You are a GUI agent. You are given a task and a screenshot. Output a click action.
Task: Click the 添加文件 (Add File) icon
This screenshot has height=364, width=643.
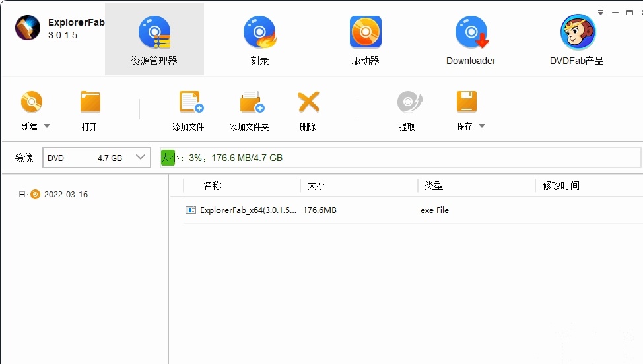point(189,102)
